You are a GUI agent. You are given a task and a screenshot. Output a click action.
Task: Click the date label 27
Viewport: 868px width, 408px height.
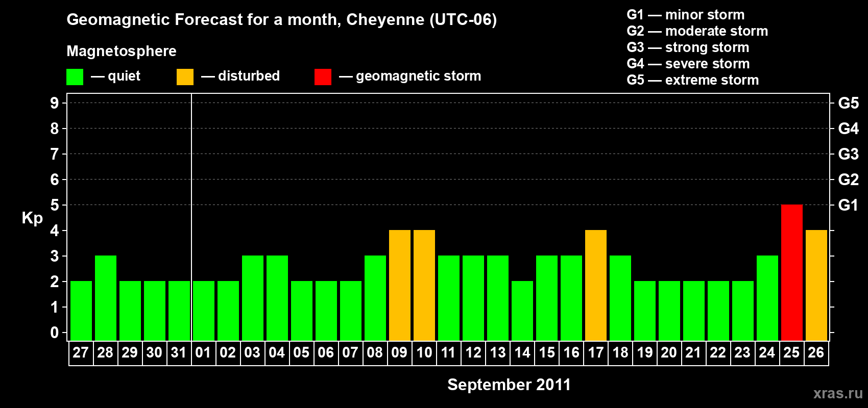[x=81, y=352]
